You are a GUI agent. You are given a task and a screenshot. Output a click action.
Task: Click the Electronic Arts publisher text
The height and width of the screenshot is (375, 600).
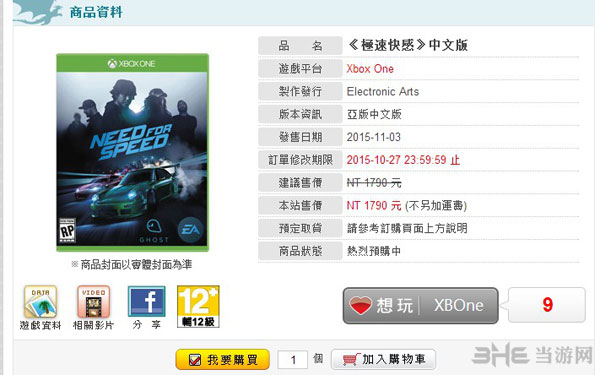tap(383, 91)
